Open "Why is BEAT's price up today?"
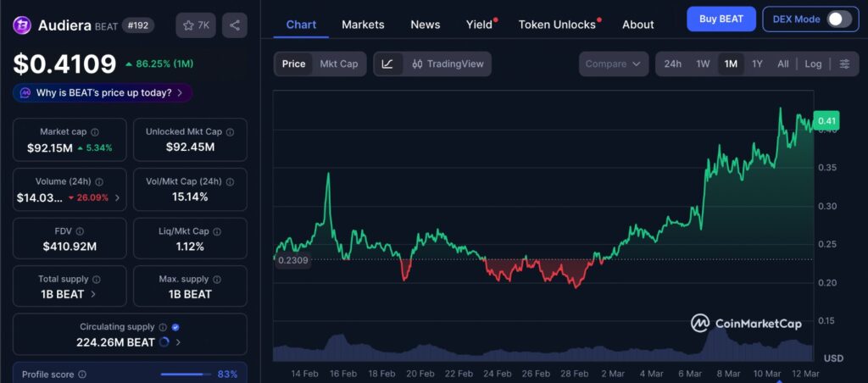Viewport: 868px width, 383px height. (103, 93)
